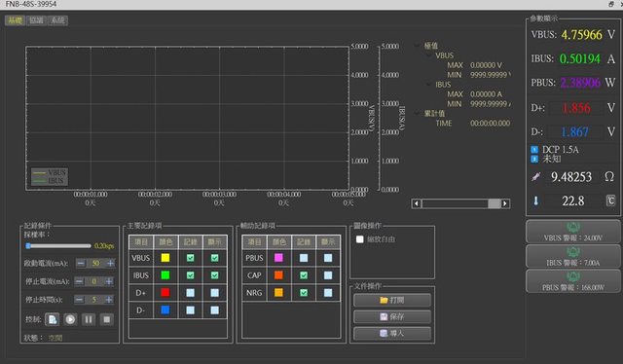The height and width of the screenshot is (364, 623).
Task: Stop recording with the square stop icon
Action: (x=106, y=319)
